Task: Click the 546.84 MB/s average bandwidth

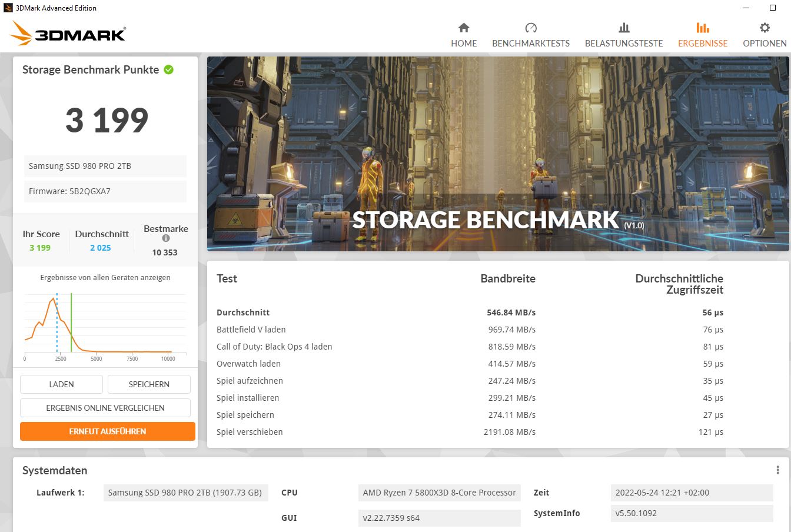Action: 511,312
